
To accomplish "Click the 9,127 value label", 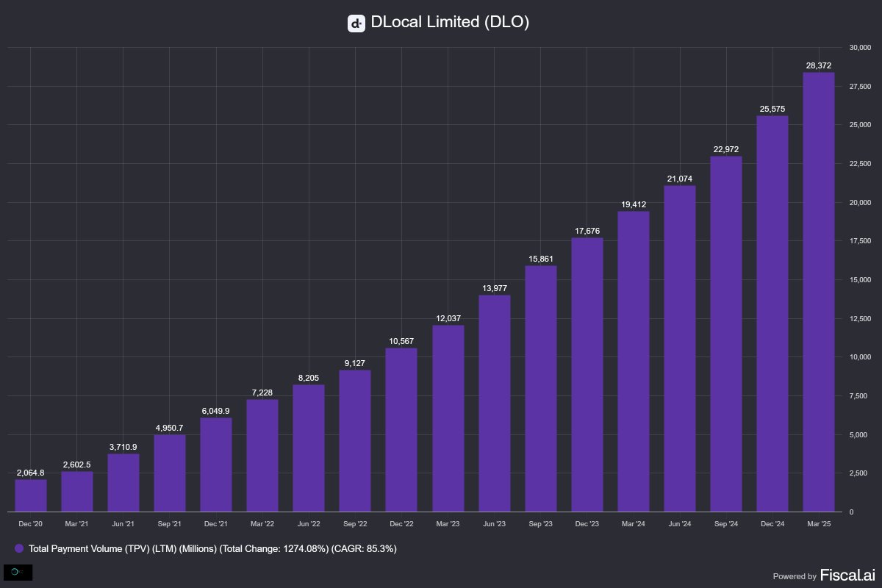I will pos(355,363).
